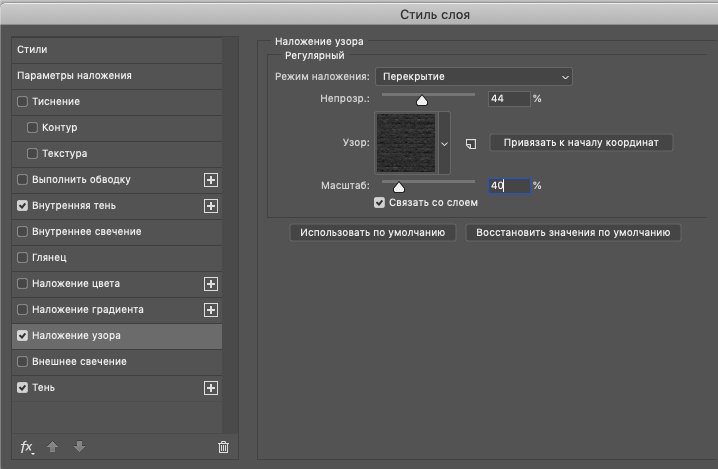Disable the Внутренняя тень checkbox
The image size is (718, 469).
click(22, 206)
